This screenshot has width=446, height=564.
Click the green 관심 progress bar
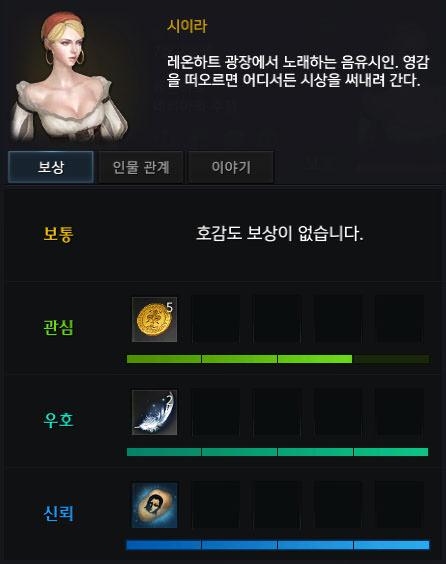coord(278,359)
